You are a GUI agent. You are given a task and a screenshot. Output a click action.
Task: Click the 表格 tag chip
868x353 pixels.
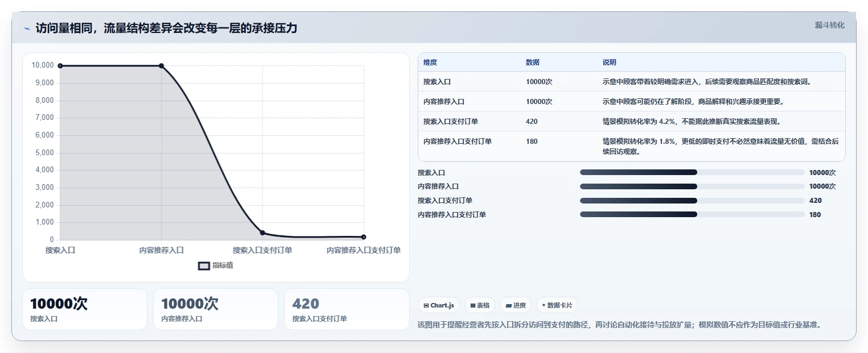(x=480, y=305)
